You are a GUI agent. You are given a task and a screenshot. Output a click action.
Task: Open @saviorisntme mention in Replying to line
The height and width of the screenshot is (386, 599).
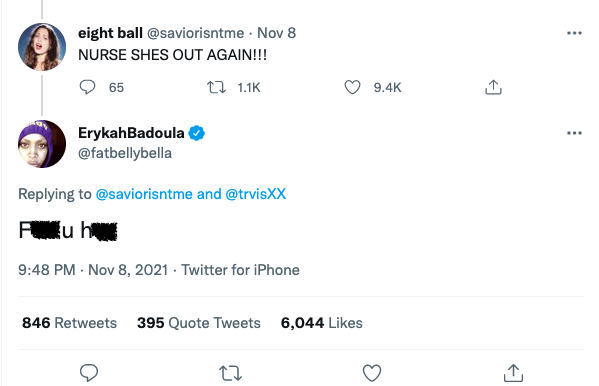(144, 194)
